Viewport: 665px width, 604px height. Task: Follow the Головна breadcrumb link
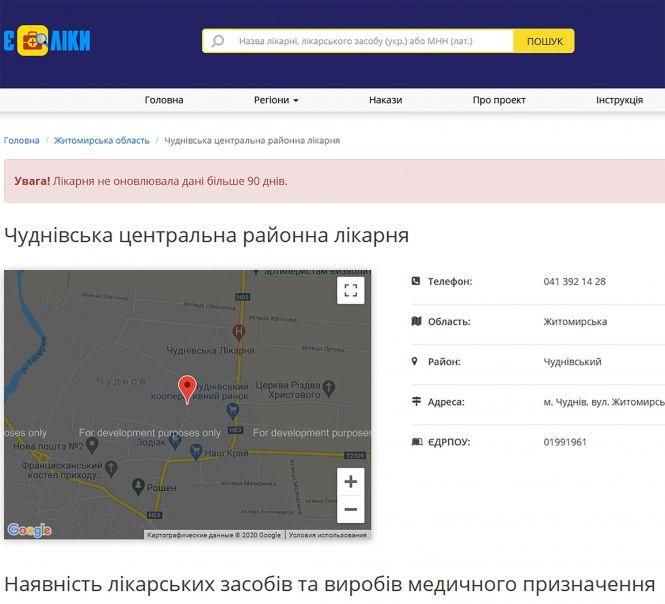coord(22,140)
